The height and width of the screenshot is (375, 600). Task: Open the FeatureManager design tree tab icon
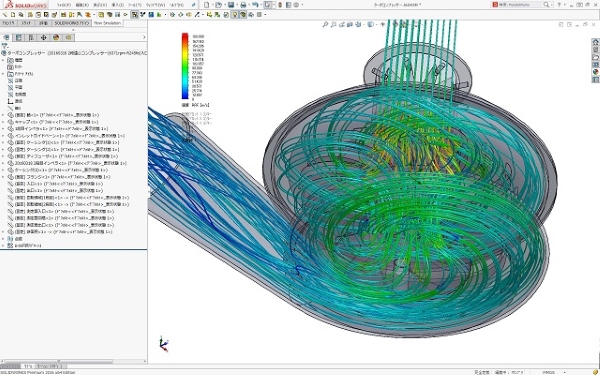7,38
